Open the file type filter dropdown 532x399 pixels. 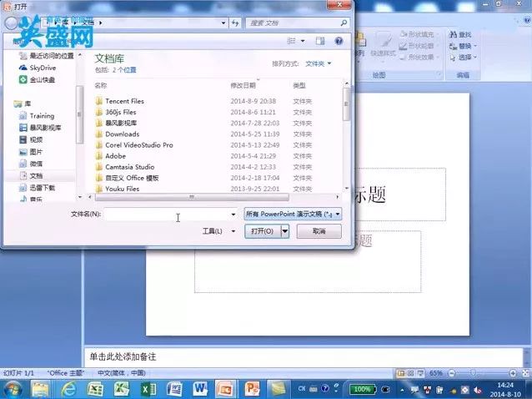(293, 214)
